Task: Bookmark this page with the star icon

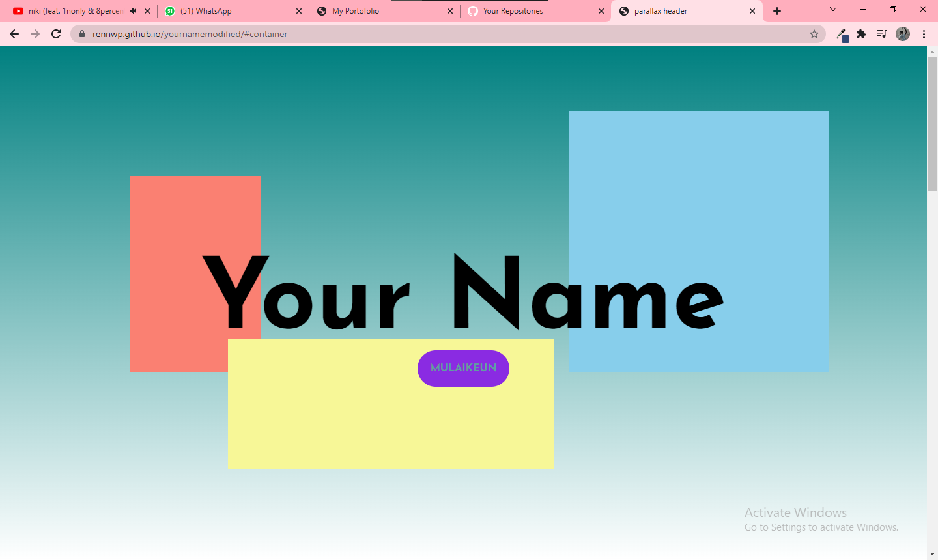Action: click(814, 34)
